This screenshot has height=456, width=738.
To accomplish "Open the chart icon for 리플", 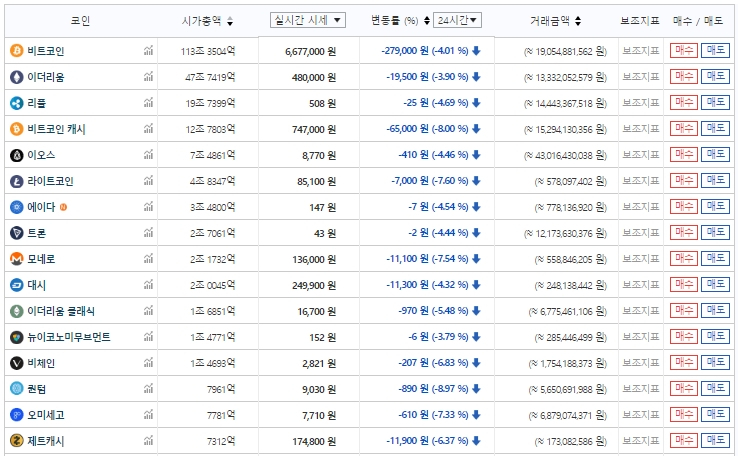I will (148, 102).
